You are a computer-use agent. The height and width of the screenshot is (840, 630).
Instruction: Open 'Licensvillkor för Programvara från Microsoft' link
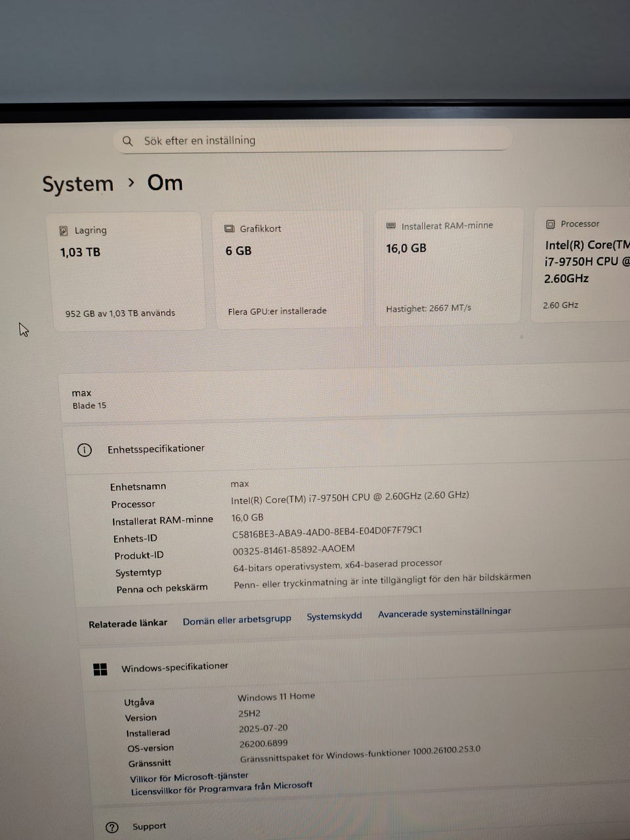(x=221, y=788)
